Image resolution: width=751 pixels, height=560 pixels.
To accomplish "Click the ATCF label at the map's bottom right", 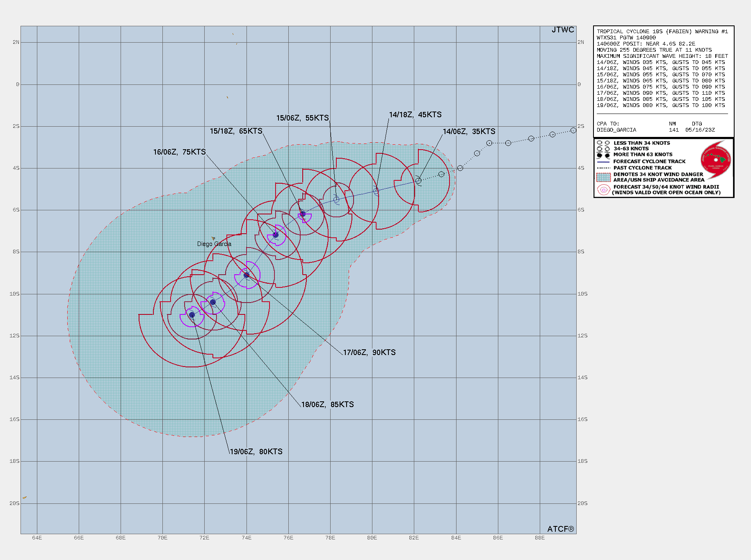I will 560,529.
